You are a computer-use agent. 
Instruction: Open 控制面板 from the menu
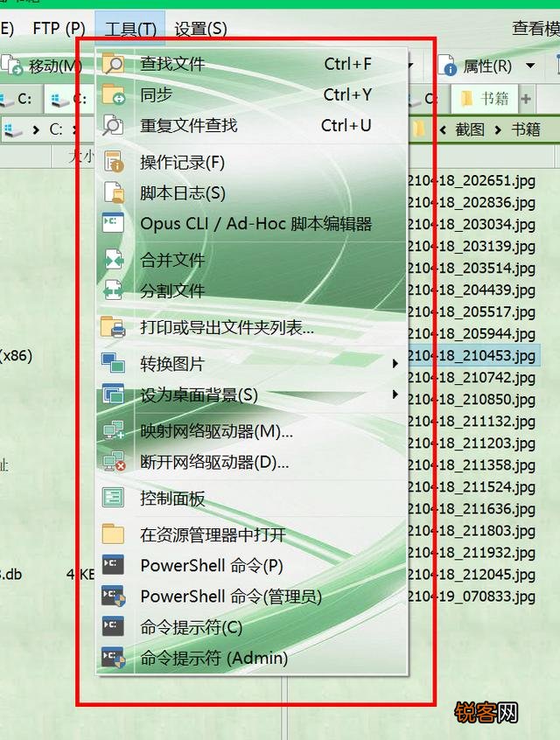click(252, 498)
